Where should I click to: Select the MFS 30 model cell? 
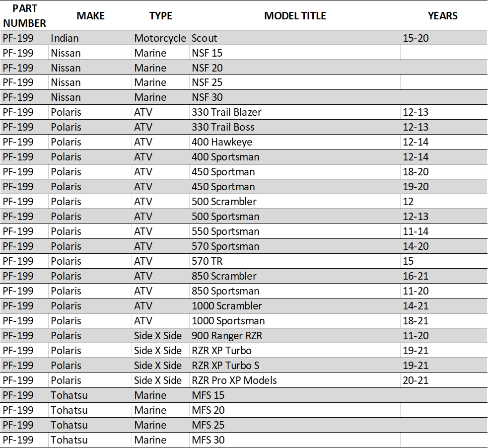pyautogui.click(x=295, y=440)
